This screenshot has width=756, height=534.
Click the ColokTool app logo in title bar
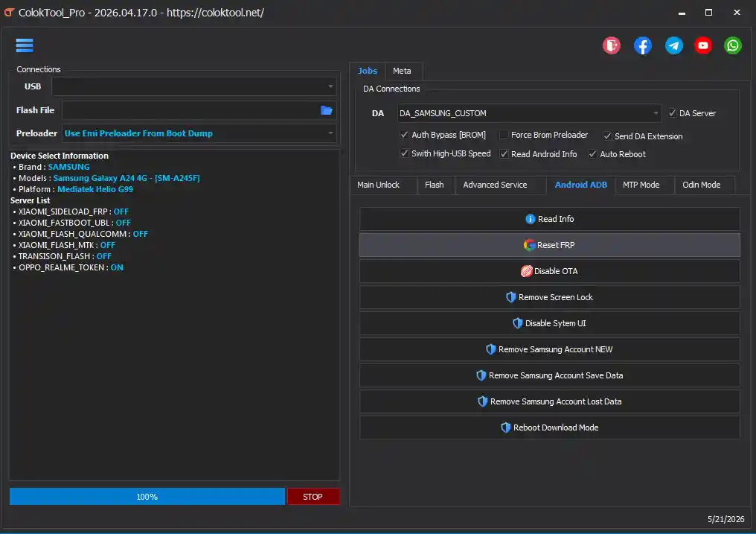9,13
